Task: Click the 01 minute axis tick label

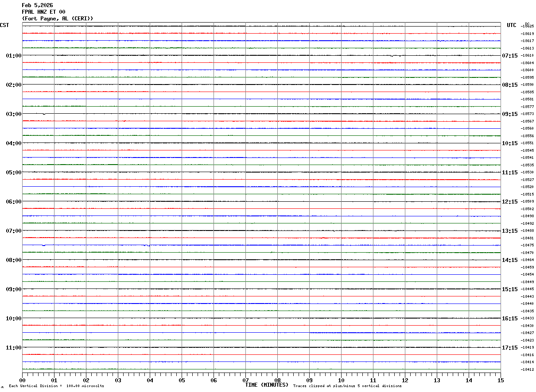Action: pos(54,380)
